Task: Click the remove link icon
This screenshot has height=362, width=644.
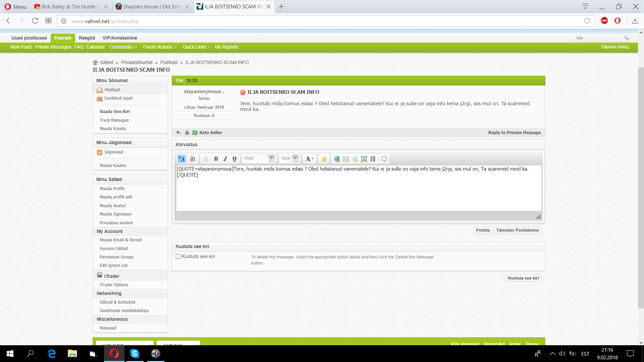Action: point(355,159)
